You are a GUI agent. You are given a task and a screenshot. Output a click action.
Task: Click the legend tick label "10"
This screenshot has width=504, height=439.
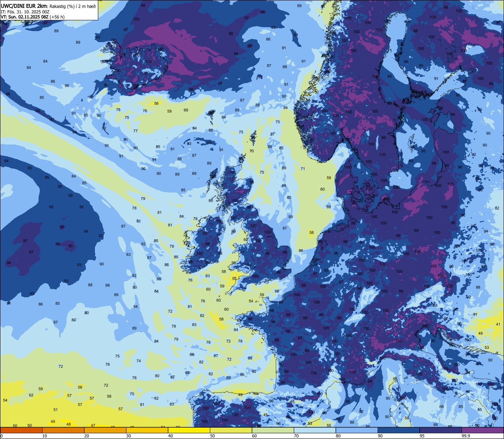(44, 436)
